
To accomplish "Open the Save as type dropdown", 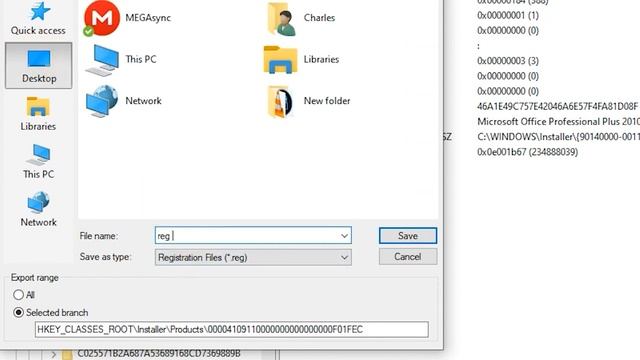I will tap(253, 257).
